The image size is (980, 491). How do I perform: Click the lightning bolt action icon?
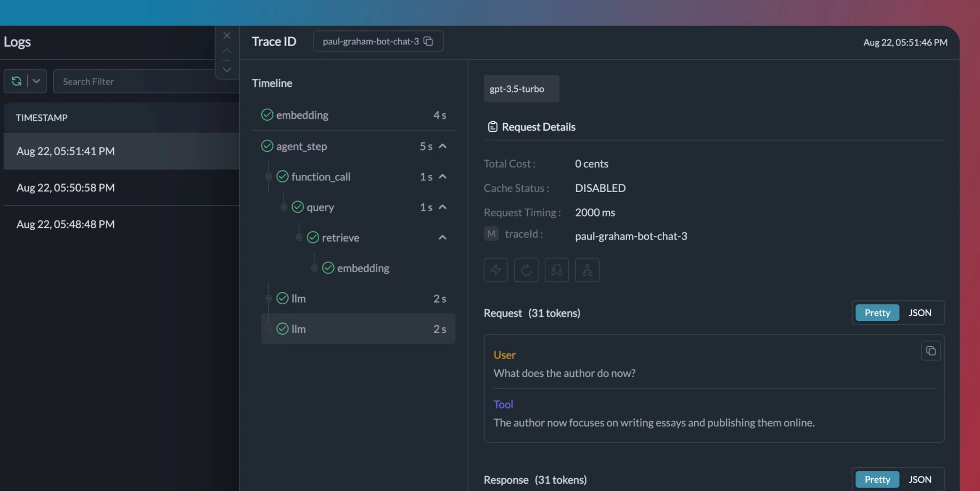(x=496, y=270)
